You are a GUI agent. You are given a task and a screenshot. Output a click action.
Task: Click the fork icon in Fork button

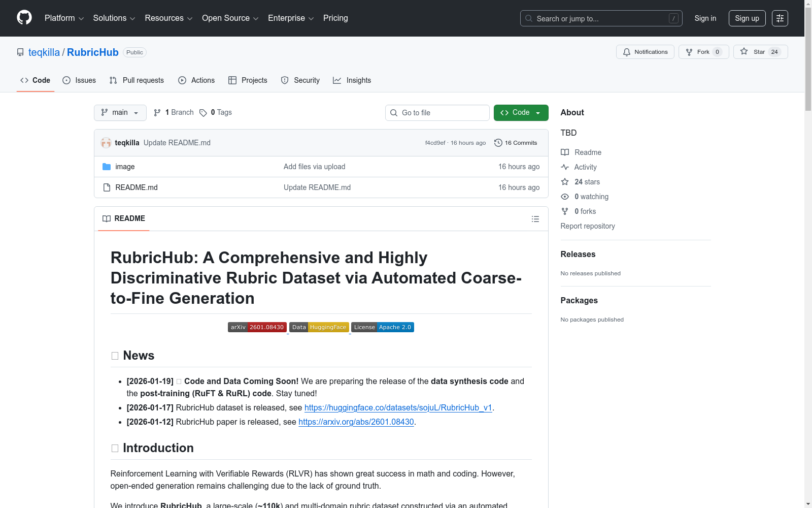point(689,52)
